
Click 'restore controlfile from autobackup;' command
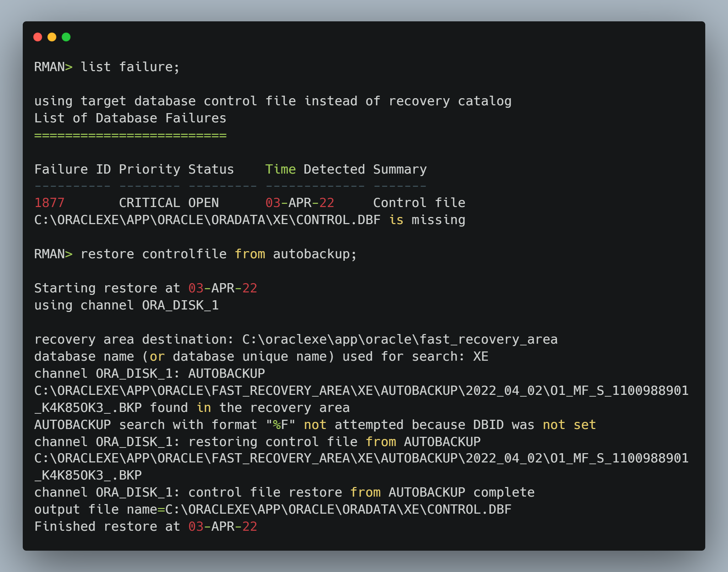219,254
